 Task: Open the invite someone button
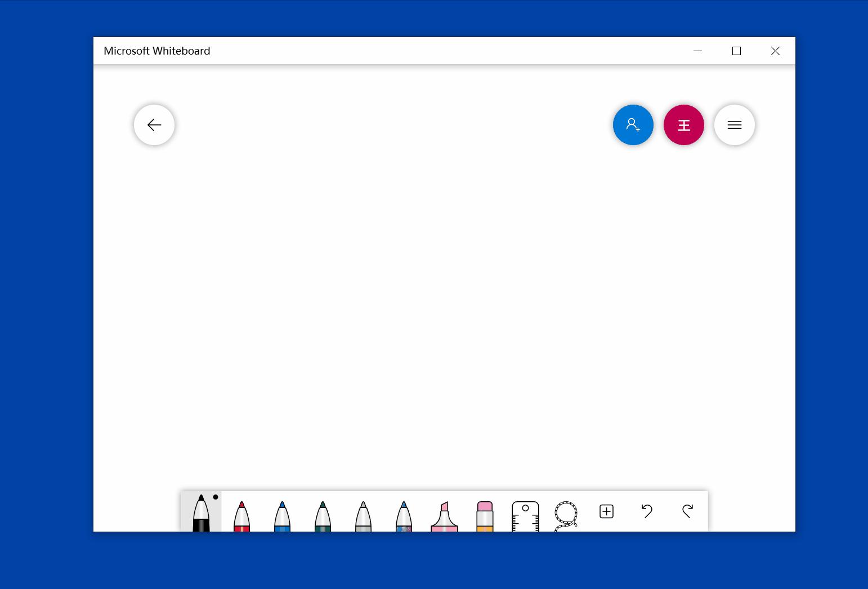tap(633, 125)
